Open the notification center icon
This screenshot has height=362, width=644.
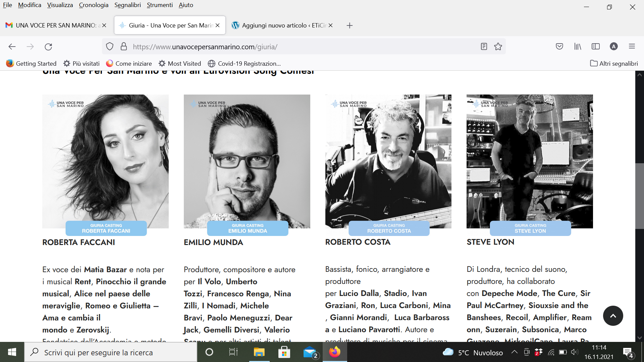(628, 352)
